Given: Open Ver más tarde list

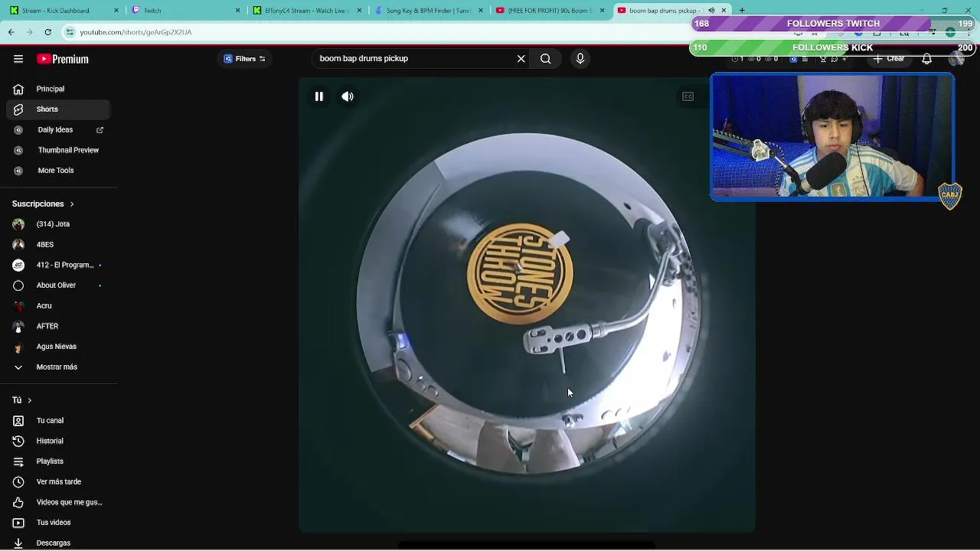Looking at the screenshot, I should click(58, 482).
